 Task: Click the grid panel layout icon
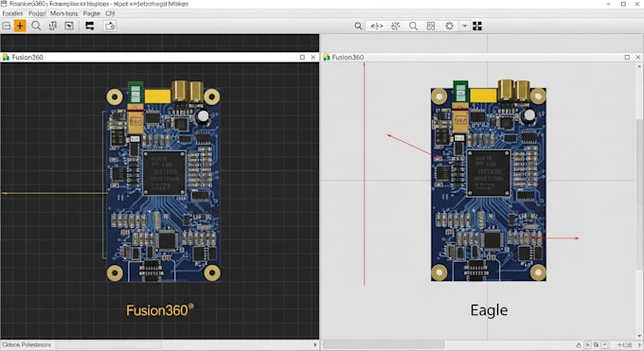(x=431, y=26)
